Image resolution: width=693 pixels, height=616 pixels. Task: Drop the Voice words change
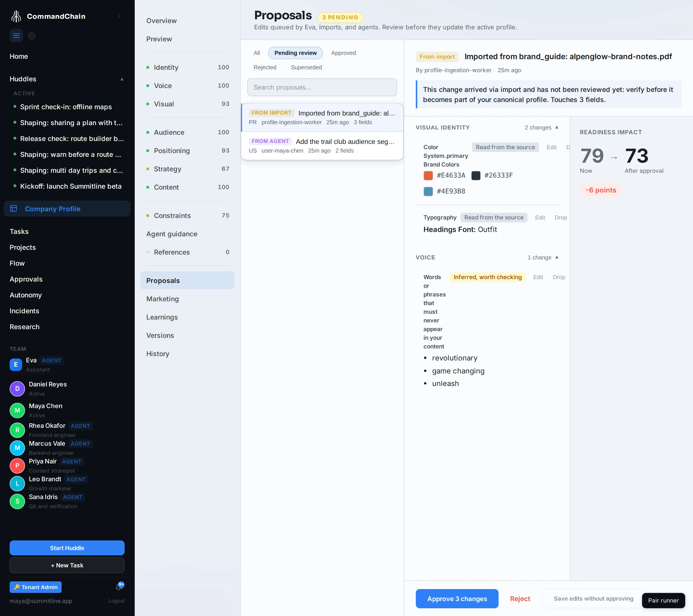click(x=559, y=277)
